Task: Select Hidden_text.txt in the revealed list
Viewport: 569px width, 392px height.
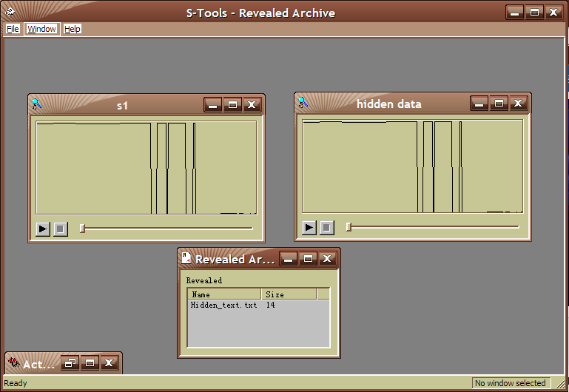Action: (224, 305)
